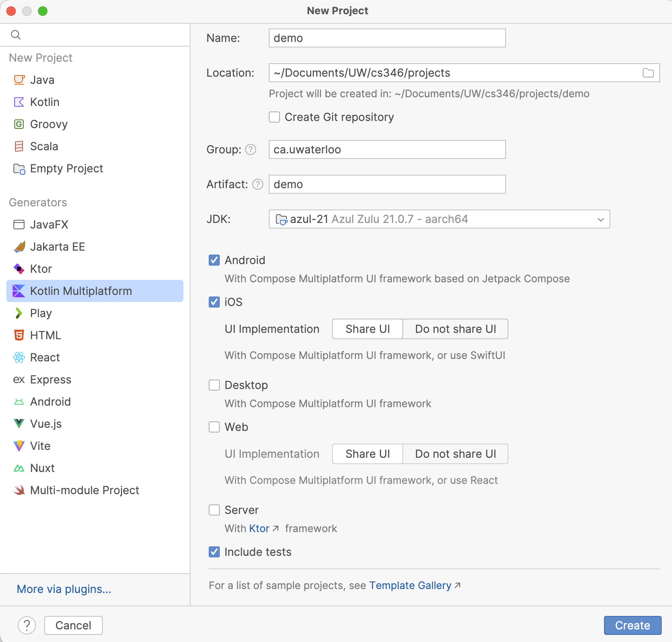Click the More via plugins link
The height and width of the screenshot is (642, 672).
[x=64, y=589]
